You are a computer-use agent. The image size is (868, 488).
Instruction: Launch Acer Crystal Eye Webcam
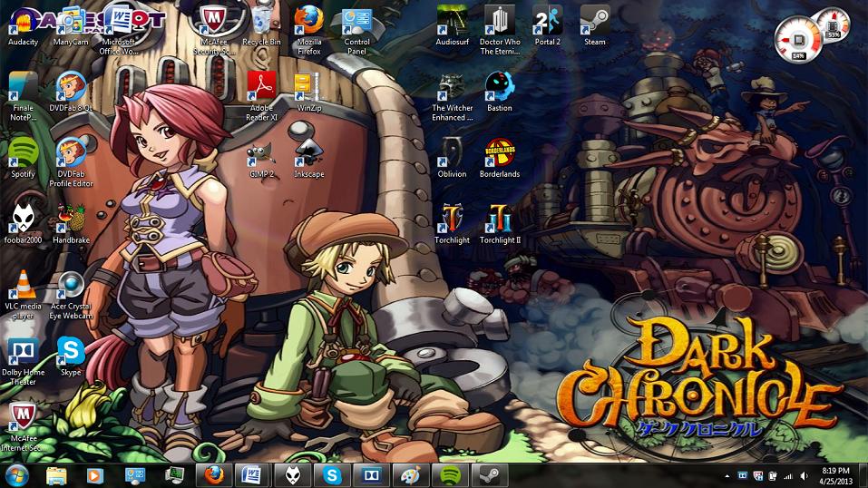point(71,295)
